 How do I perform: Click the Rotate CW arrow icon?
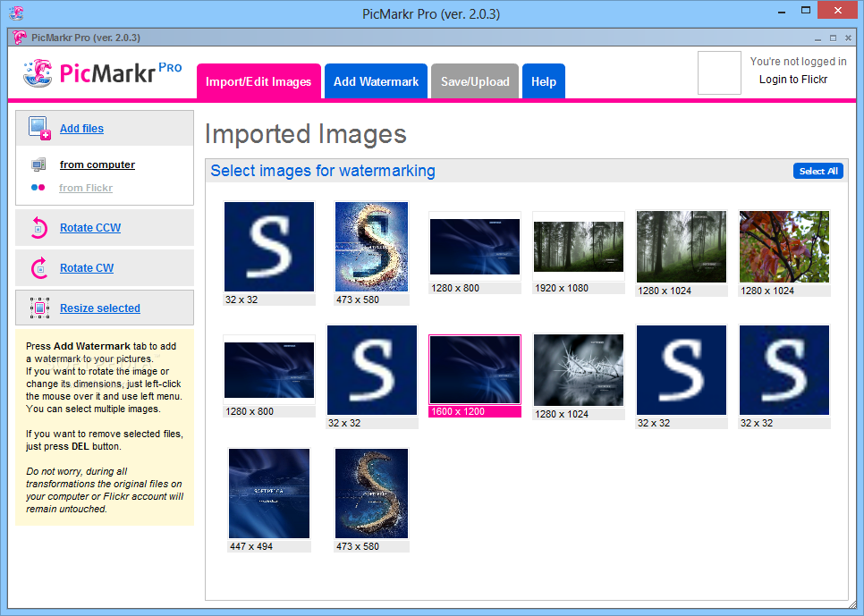pos(39,268)
